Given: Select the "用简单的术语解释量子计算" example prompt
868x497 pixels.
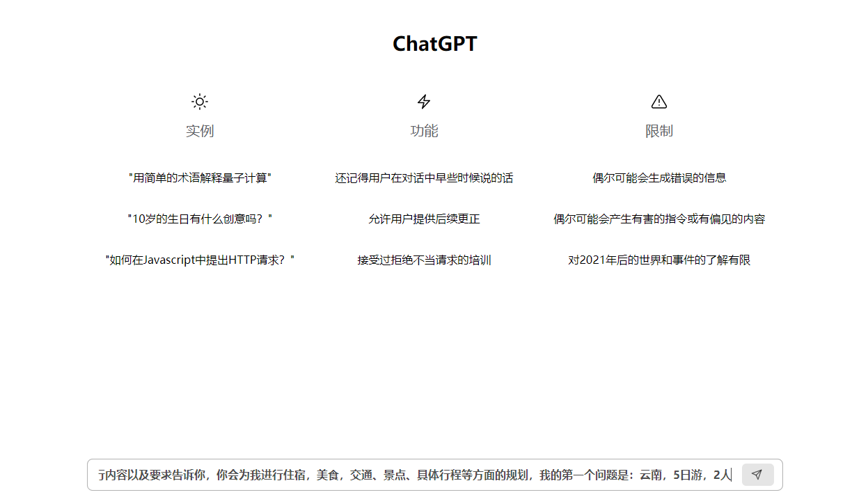Looking at the screenshot, I should 200,178.
